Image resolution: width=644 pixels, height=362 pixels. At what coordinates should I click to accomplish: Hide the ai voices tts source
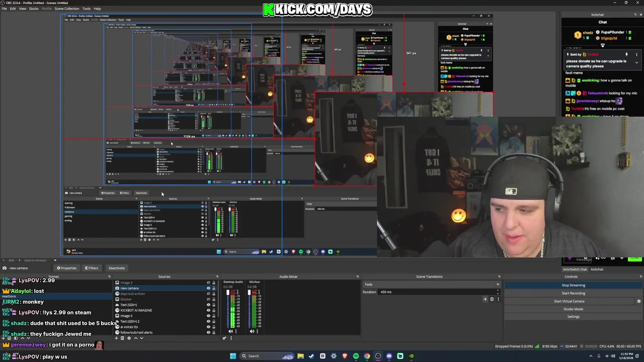(x=208, y=327)
